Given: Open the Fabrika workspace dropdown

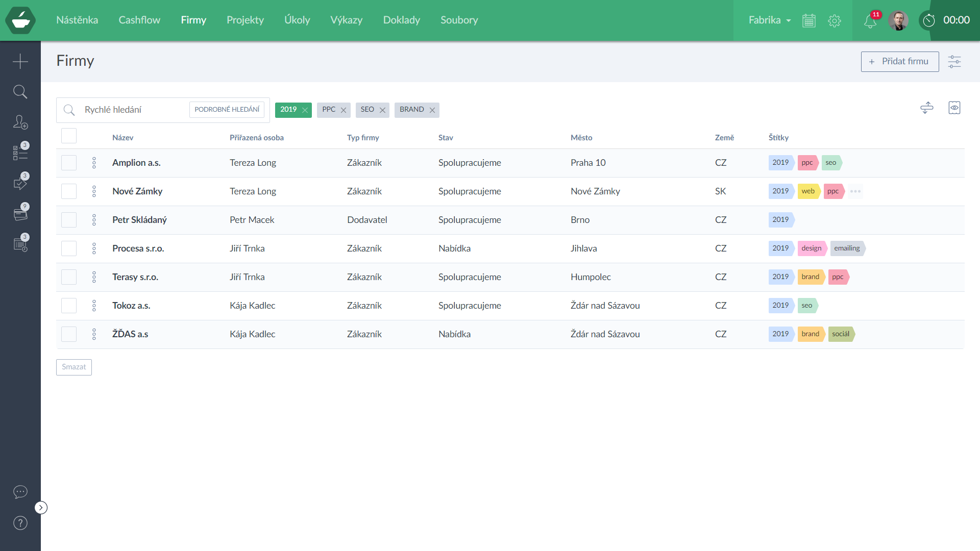Looking at the screenshot, I should tap(770, 20).
